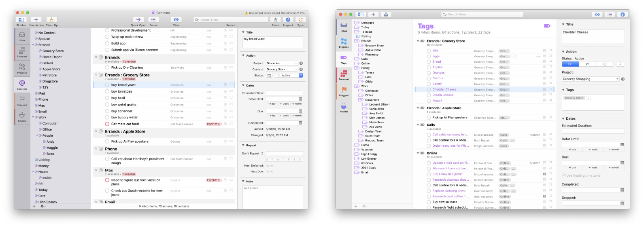Open Forecast perspective in Contexts window

[x=22, y=53]
